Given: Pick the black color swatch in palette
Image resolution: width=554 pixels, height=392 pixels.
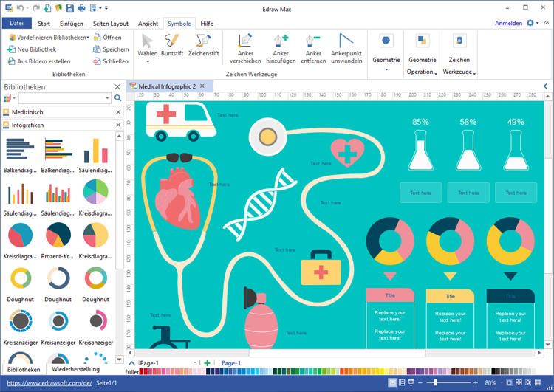Looking at the screenshot, I should [x=494, y=371].
